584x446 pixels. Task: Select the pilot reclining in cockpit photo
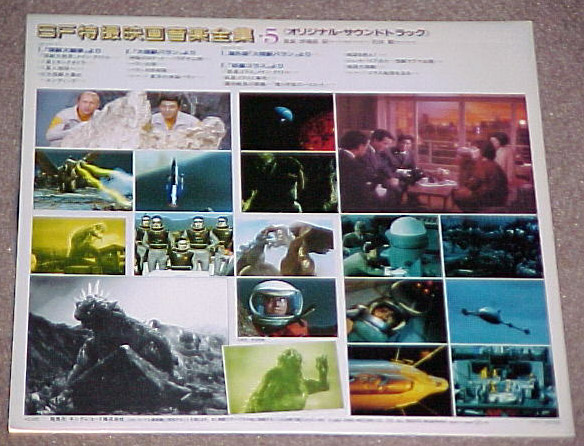[x=396, y=311]
